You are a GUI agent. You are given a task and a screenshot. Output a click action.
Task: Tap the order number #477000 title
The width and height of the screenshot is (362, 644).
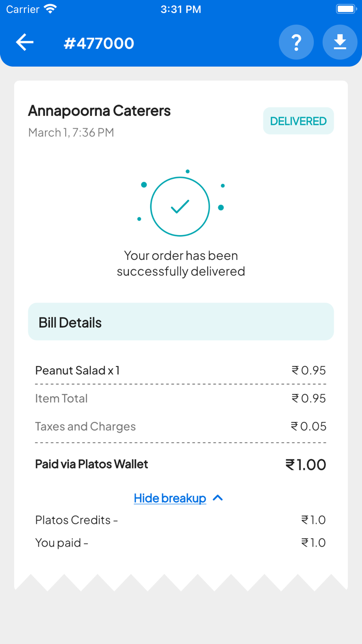pos(98,42)
